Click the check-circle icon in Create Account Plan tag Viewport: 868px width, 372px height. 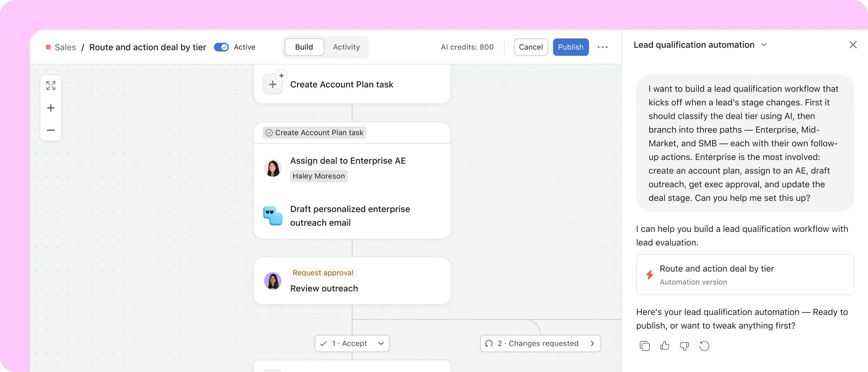click(x=269, y=133)
